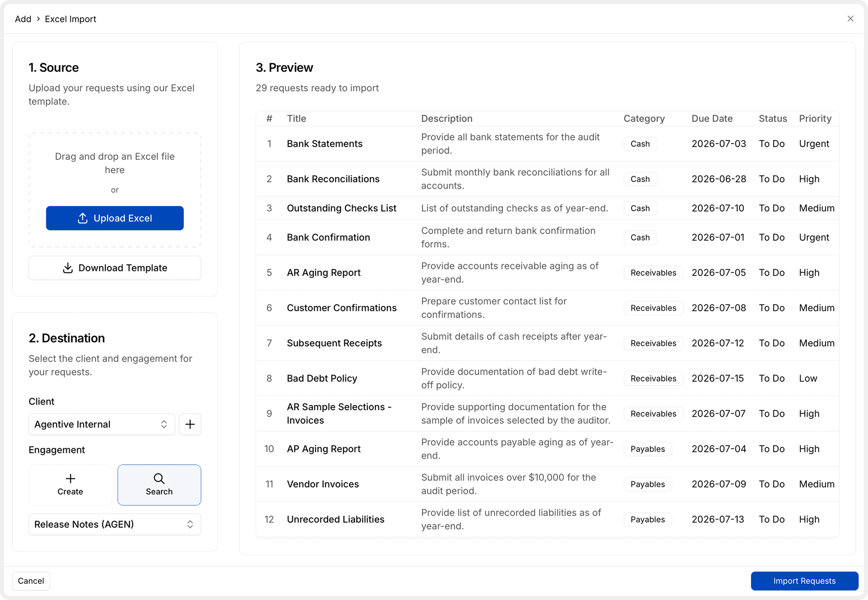Click the Excel Import breadcrumb item

[x=70, y=19]
